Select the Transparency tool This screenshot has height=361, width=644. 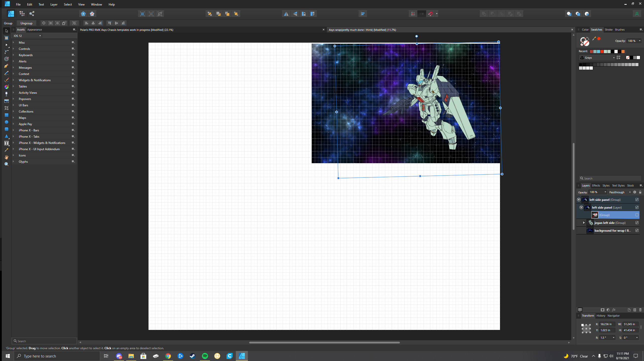pos(7,94)
